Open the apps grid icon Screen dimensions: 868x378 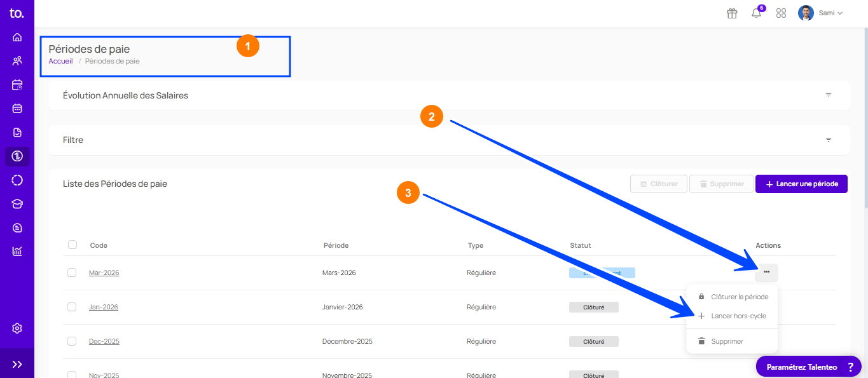pos(782,13)
